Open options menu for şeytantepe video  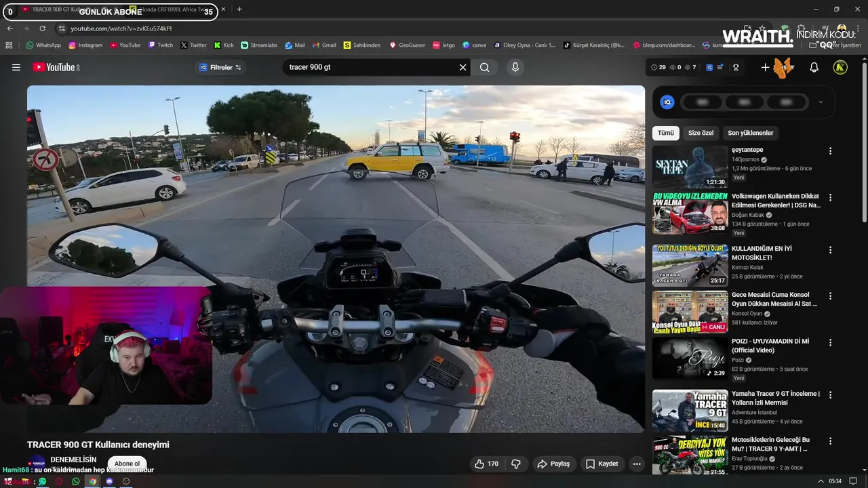tap(830, 151)
